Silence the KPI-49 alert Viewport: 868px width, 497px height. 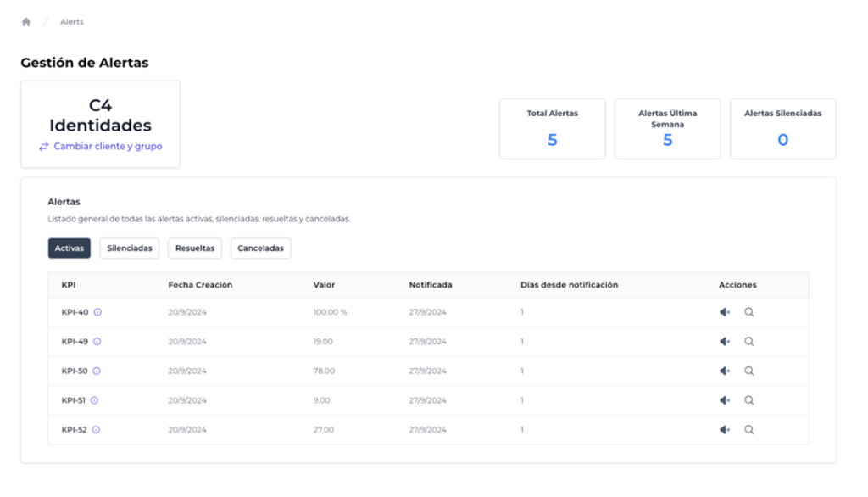(725, 342)
